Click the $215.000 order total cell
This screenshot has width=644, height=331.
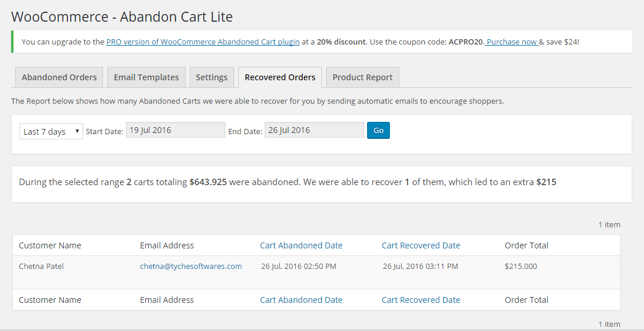coord(520,266)
